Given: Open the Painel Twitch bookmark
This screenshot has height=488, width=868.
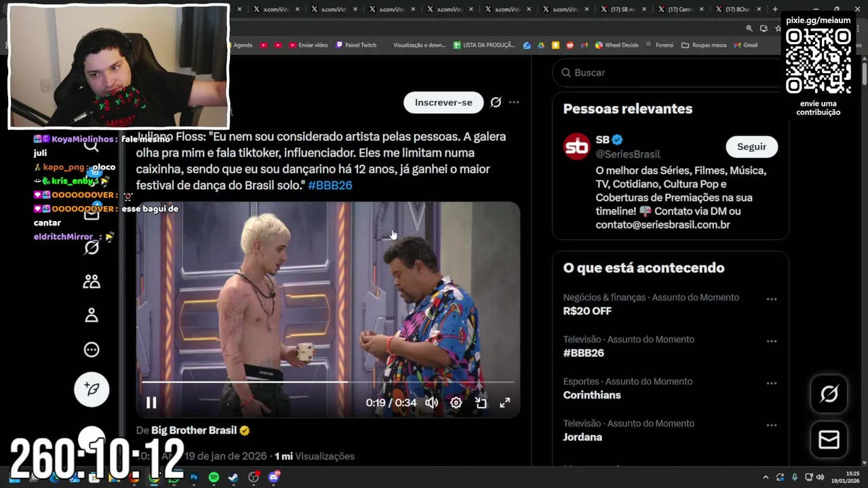Looking at the screenshot, I should [356, 45].
